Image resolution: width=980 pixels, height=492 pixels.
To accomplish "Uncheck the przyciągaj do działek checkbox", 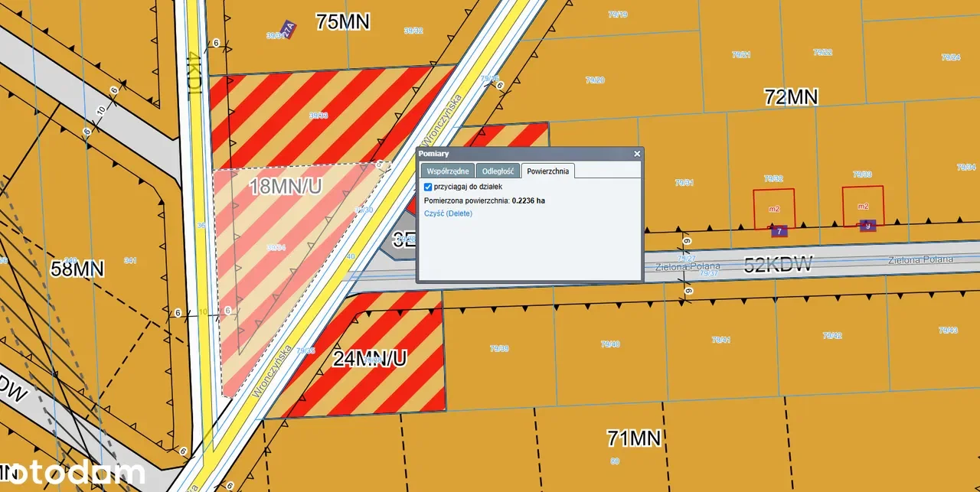I will (x=428, y=187).
